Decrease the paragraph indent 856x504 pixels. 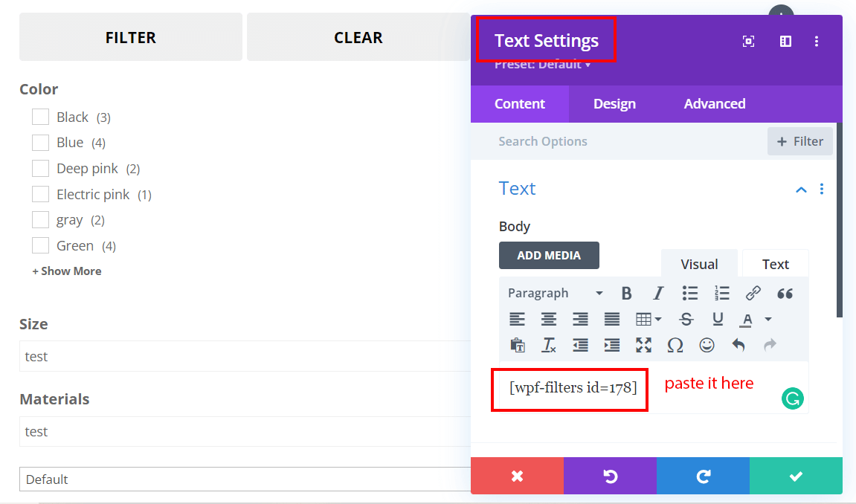click(580, 345)
